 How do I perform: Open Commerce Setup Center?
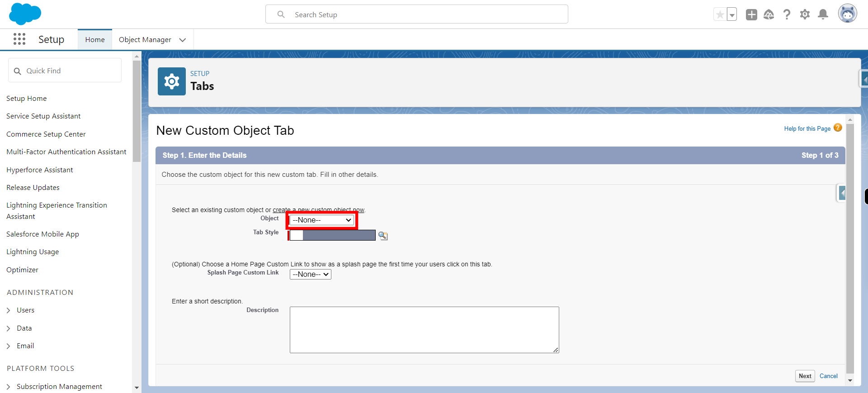tap(46, 134)
